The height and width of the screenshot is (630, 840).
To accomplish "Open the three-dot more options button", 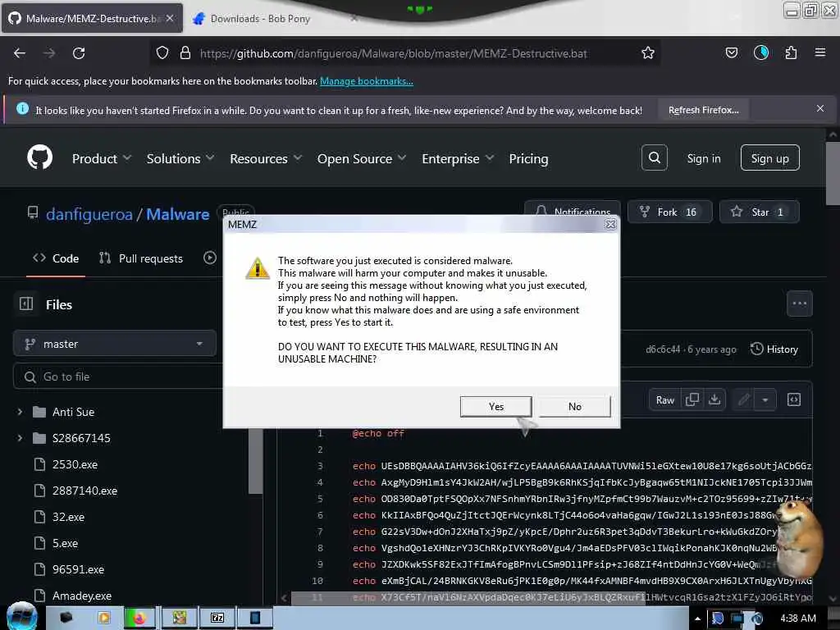I will [799, 304].
